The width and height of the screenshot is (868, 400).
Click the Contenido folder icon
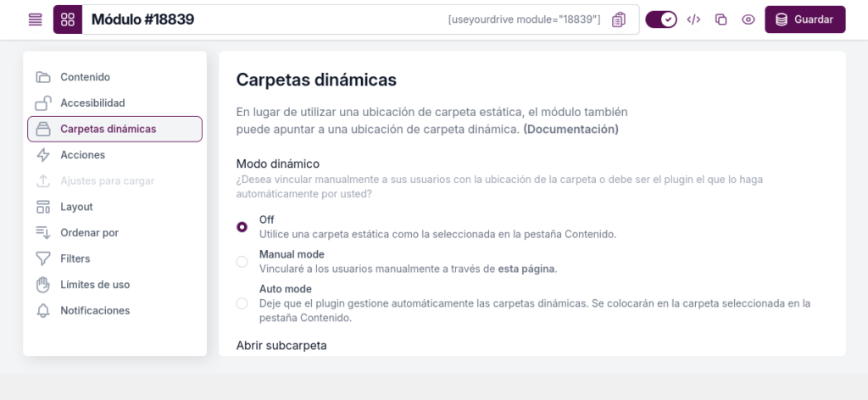pyautogui.click(x=43, y=77)
